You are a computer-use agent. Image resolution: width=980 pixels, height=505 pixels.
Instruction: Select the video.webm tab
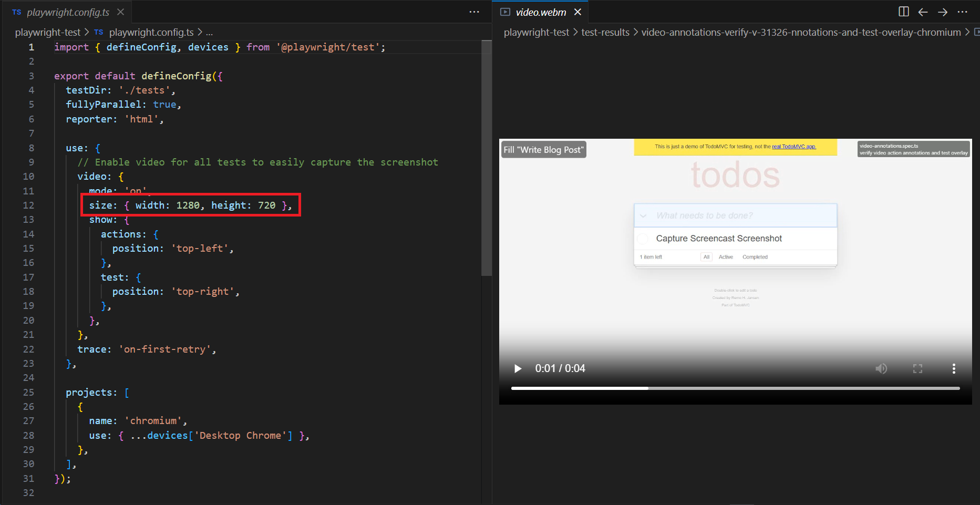click(x=540, y=12)
